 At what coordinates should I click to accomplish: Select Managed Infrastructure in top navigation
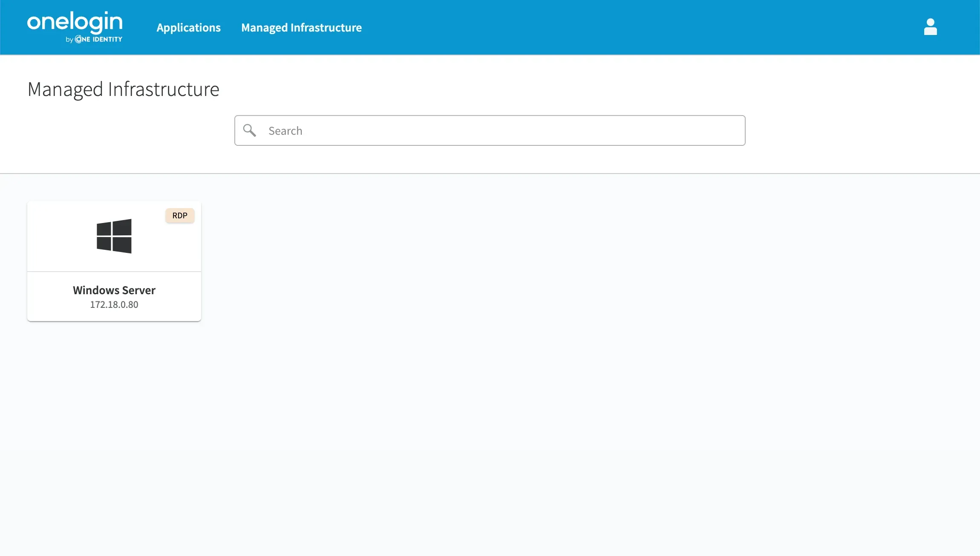coord(301,28)
